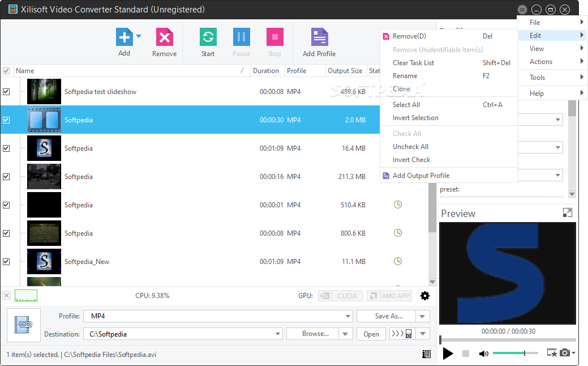Screen dimensions: 588x366
Task: Uncheck the 16.4 MB Softpedia item
Action: coord(6,148)
